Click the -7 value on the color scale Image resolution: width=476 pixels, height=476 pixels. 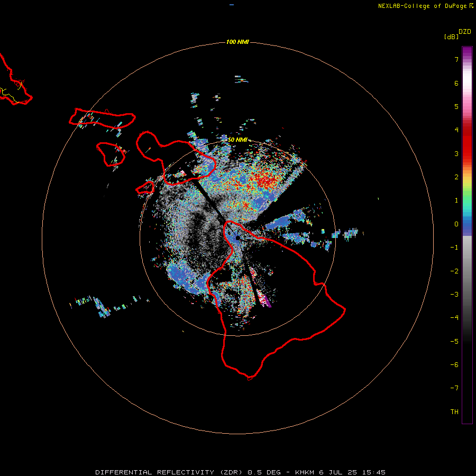point(454,388)
